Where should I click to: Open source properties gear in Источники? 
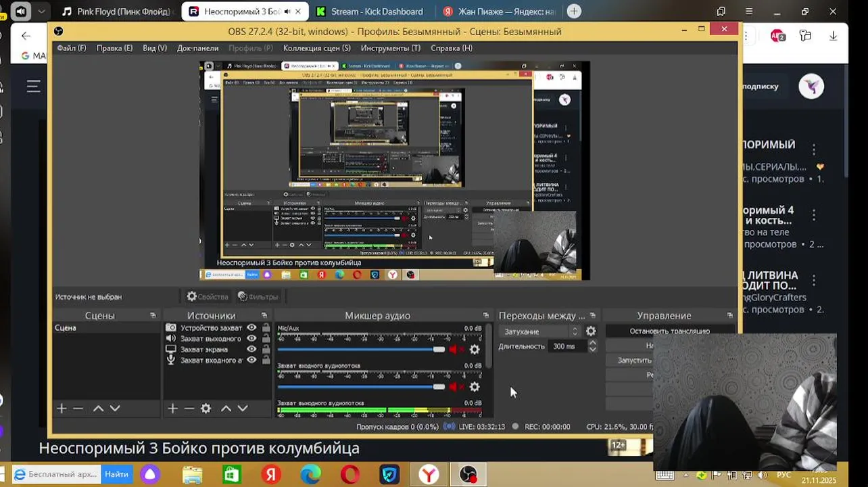[206, 409]
